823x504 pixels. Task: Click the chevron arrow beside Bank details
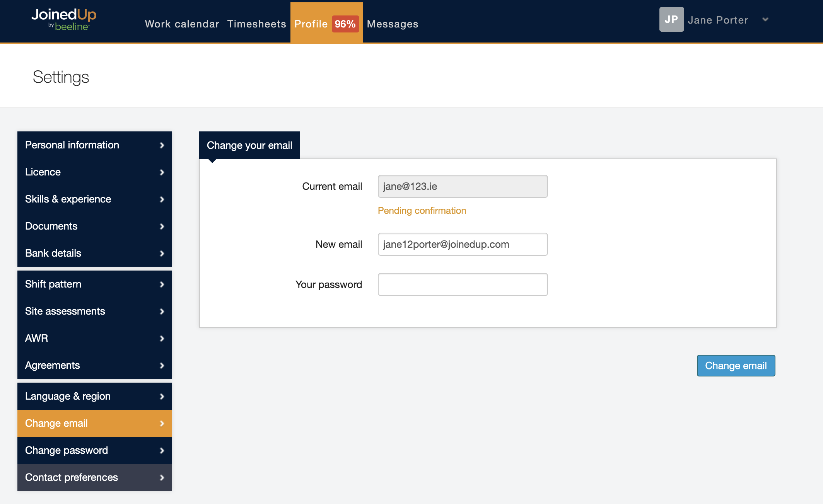tap(162, 254)
